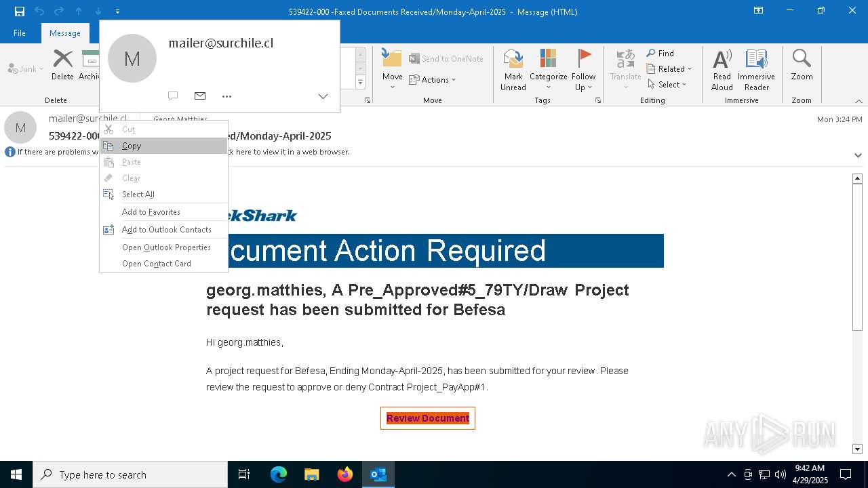Open the notification center icon
This screenshot has height=488, width=868.
point(846,474)
